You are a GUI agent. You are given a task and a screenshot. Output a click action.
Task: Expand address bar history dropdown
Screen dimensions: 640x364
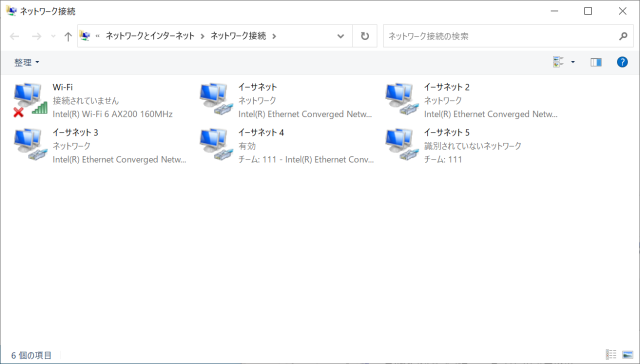[340, 36]
